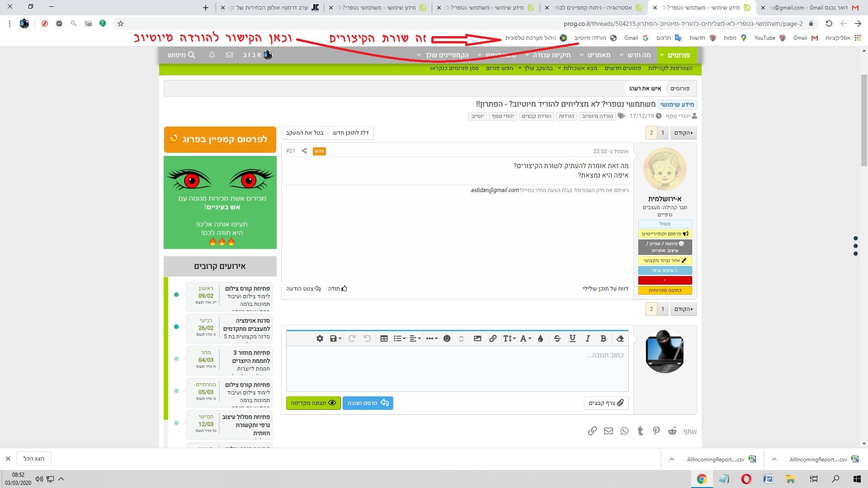Toggle underline formatting in reply editor

pyautogui.click(x=572, y=338)
